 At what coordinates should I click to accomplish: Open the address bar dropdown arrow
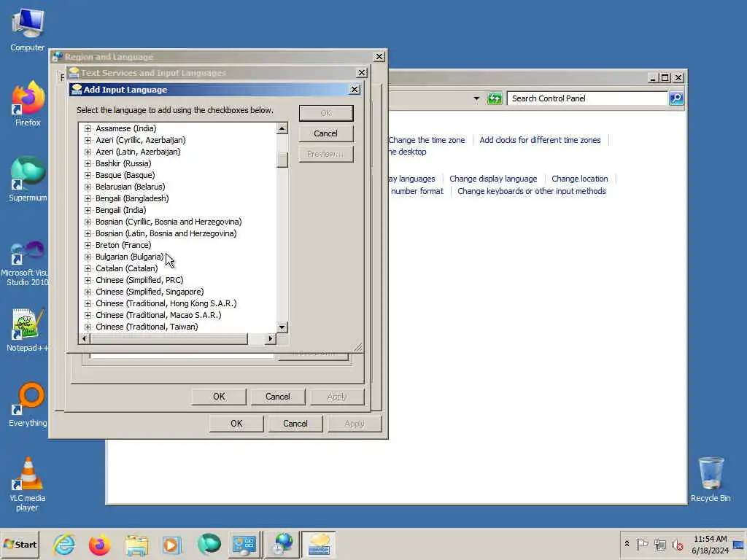(x=476, y=98)
